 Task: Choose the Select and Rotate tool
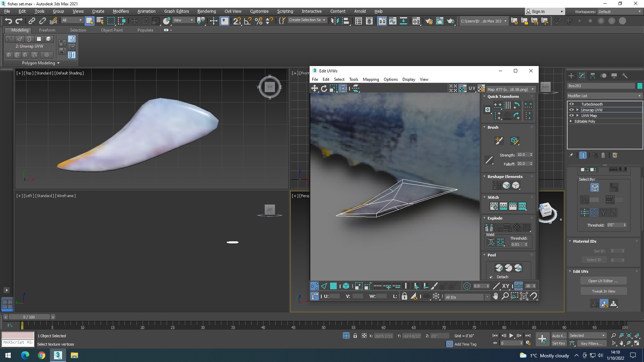click(x=145, y=21)
